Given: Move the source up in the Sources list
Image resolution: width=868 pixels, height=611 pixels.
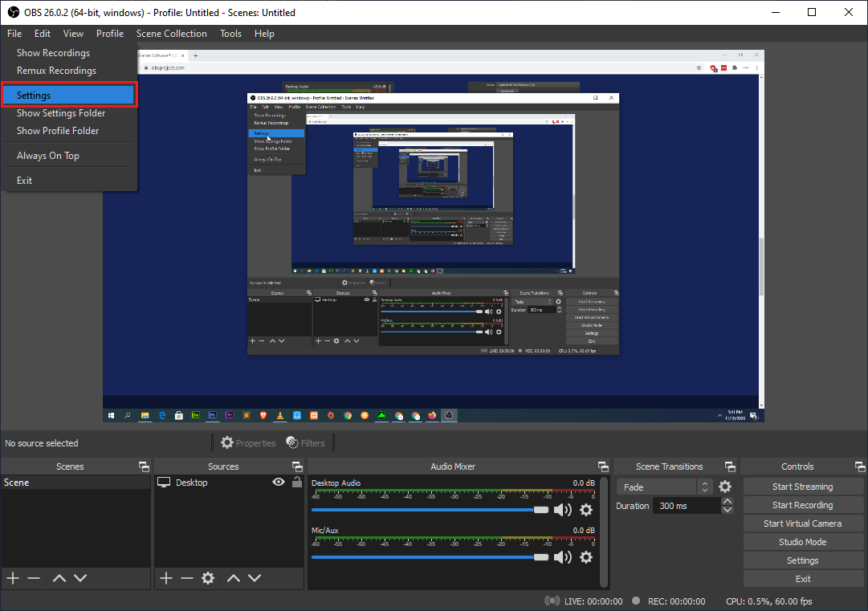Looking at the screenshot, I should (234, 578).
